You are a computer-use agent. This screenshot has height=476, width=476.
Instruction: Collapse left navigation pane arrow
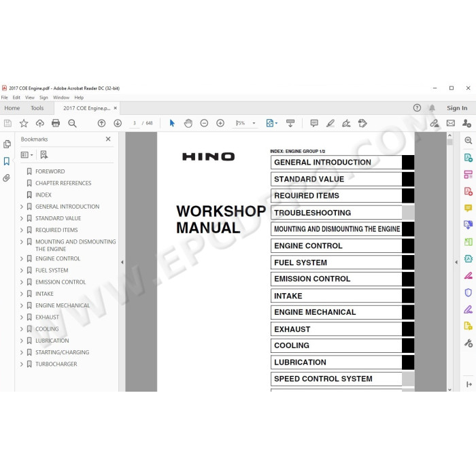pos(122,262)
